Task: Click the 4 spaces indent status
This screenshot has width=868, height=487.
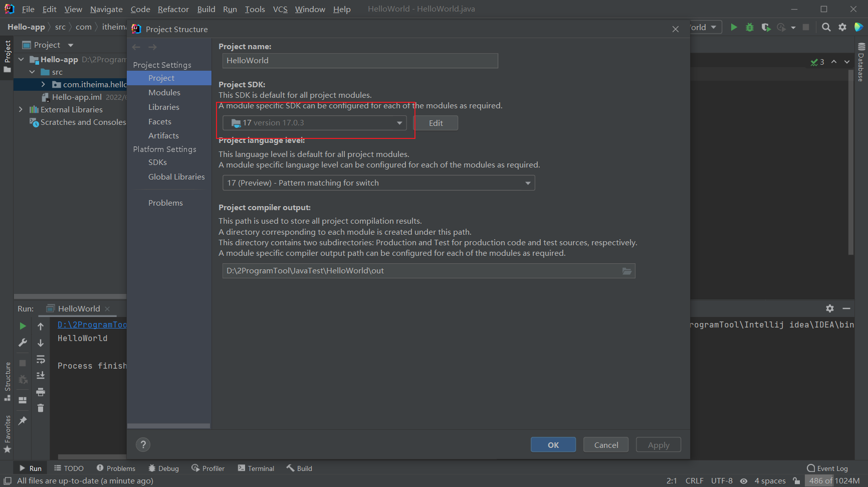Action: (x=770, y=481)
